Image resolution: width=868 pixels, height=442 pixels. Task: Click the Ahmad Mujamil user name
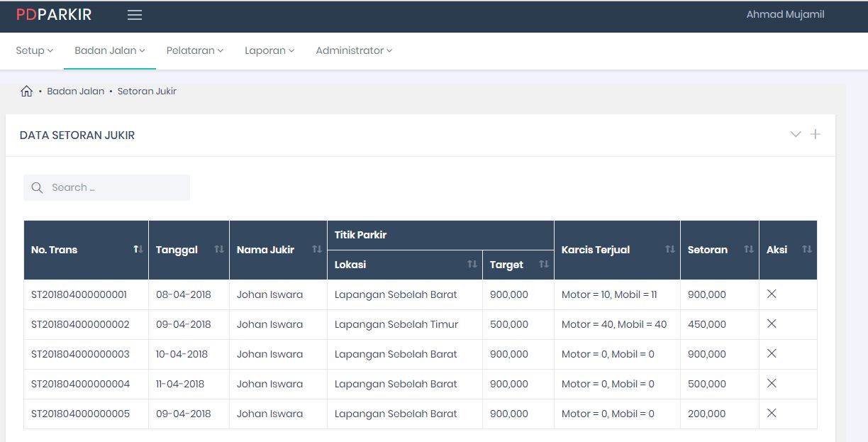[785, 14]
